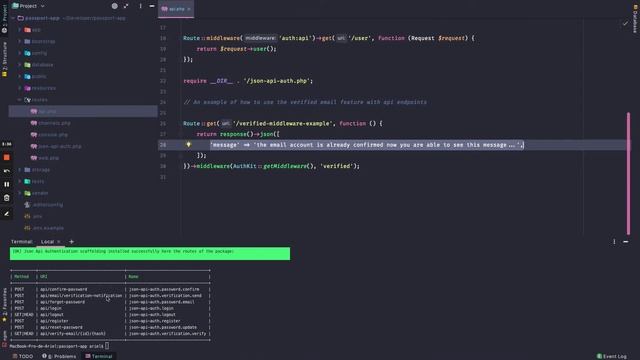640x360 pixels.
Task: Open the Structure tool window tab
Action: tap(4, 59)
